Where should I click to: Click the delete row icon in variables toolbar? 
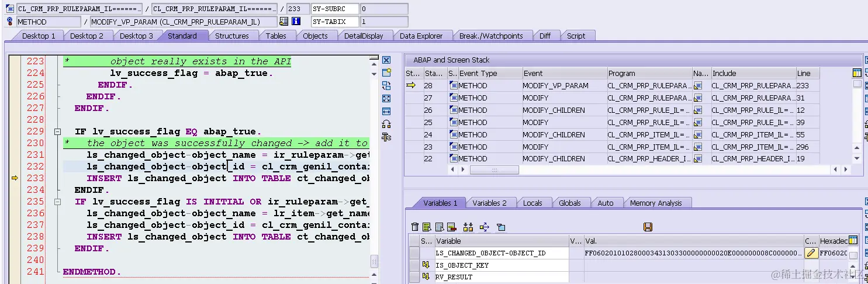pyautogui.click(x=451, y=227)
